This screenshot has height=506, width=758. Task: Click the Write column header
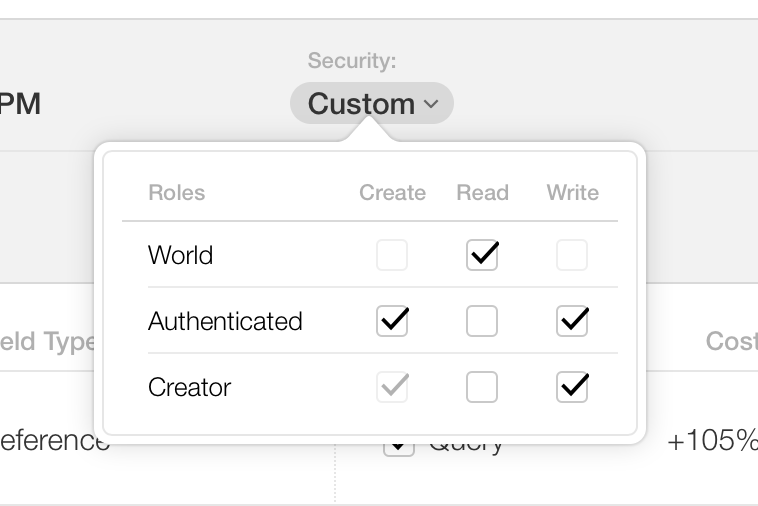[x=572, y=193]
